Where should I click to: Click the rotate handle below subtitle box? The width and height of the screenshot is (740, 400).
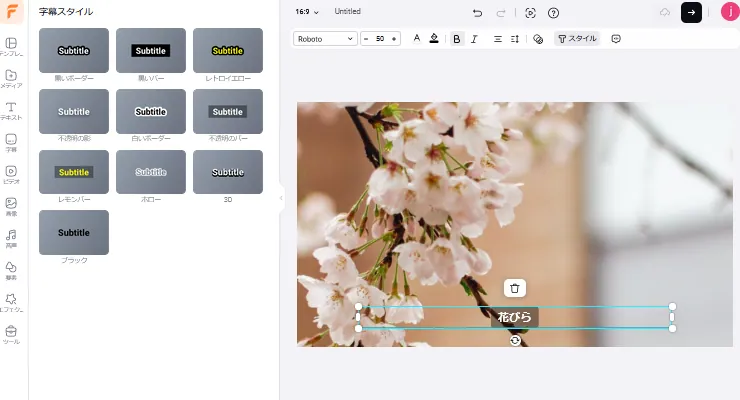tap(515, 341)
